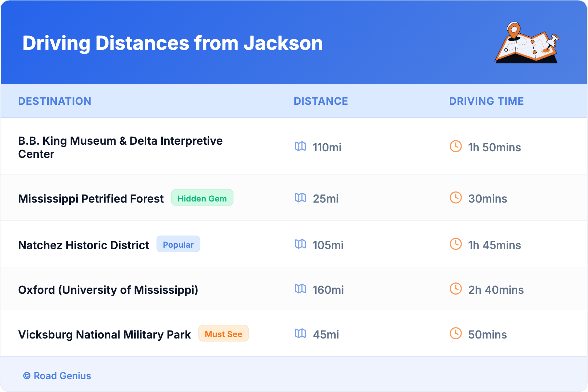Select the Driving Time column header
The height and width of the screenshot is (392, 588).
point(486,101)
